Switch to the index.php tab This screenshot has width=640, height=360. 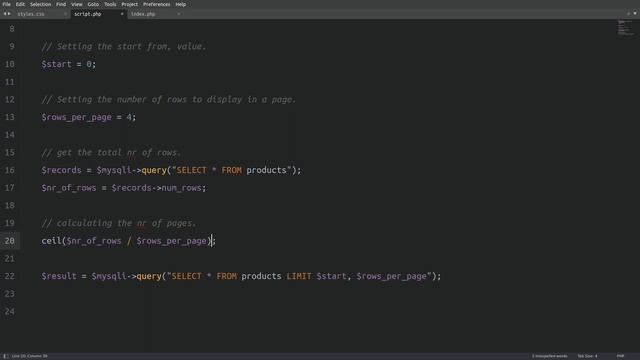[143, 14]
